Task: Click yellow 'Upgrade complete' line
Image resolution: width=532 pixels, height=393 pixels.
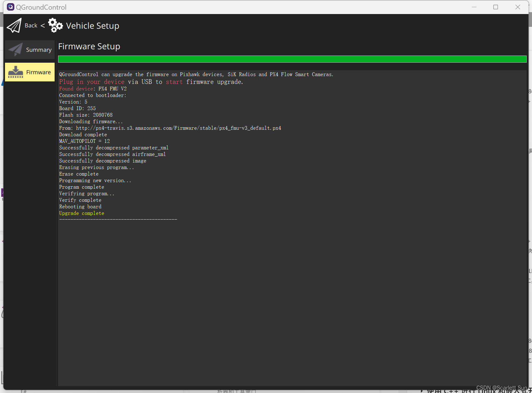Action: click(82, 213)
